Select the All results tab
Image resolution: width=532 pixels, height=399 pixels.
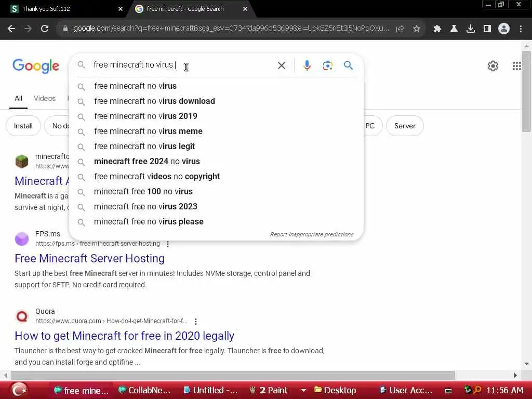coord(18,98)
